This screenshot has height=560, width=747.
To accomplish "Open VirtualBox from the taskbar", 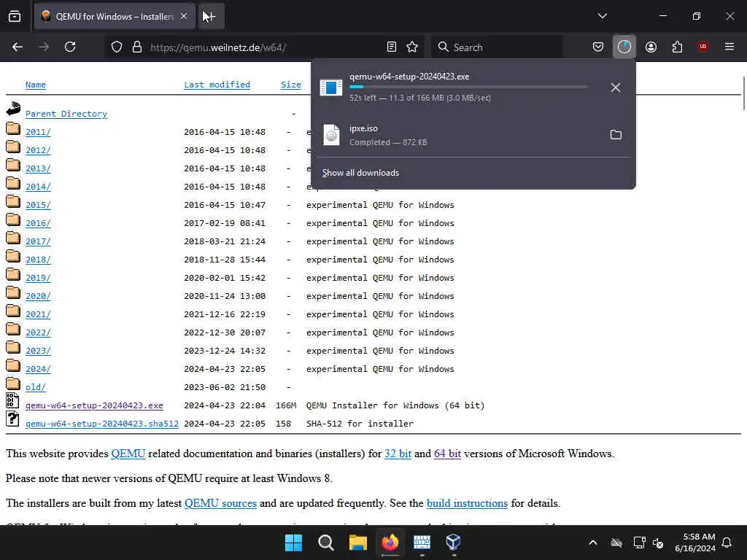I will [453, 542].
